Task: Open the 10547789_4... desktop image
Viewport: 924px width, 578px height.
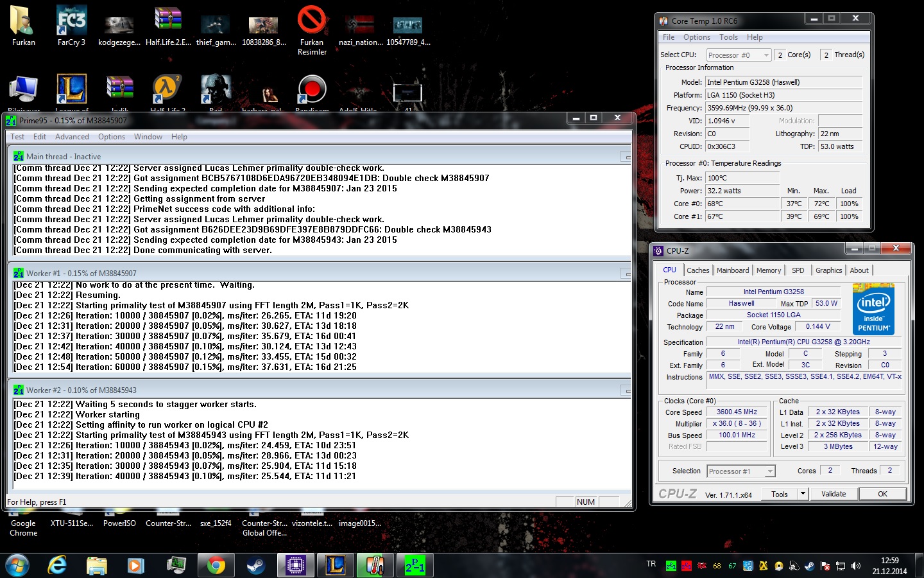Action: coord(408,24)
